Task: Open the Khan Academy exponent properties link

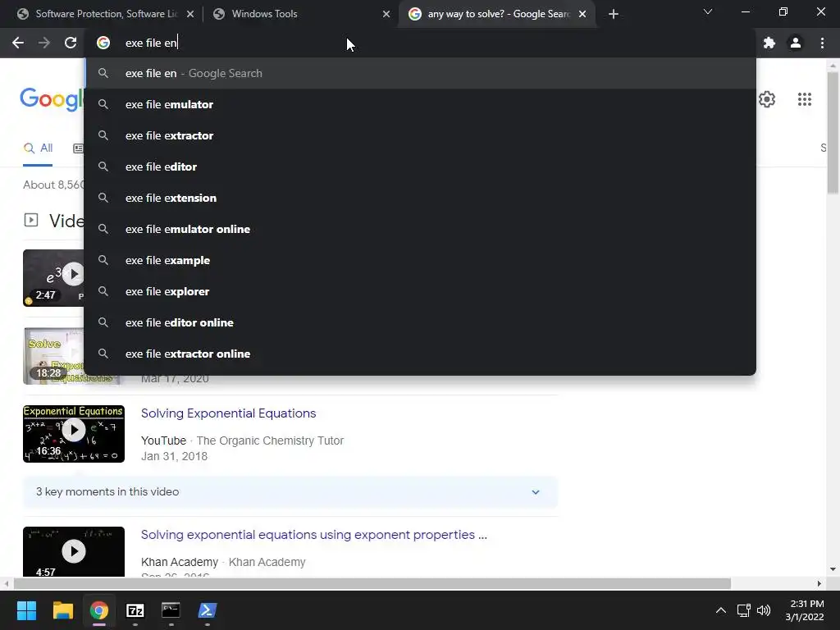Action: point(314,535)
